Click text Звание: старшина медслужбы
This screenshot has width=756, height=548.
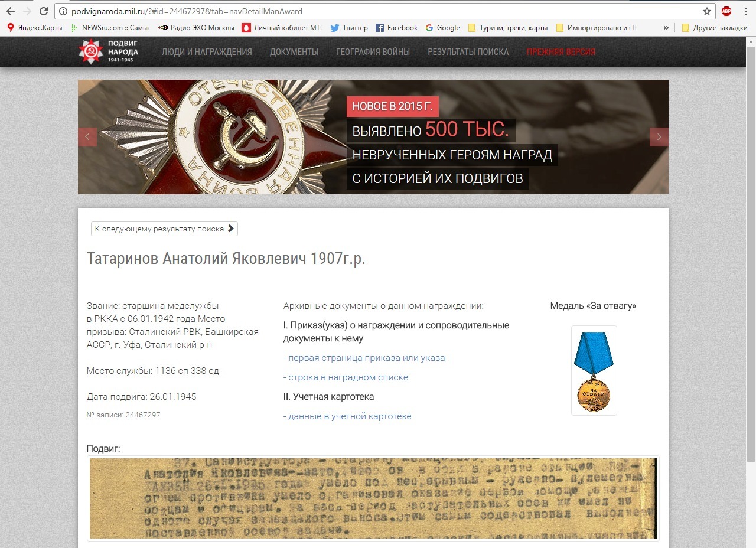click(x=153, y=306)
